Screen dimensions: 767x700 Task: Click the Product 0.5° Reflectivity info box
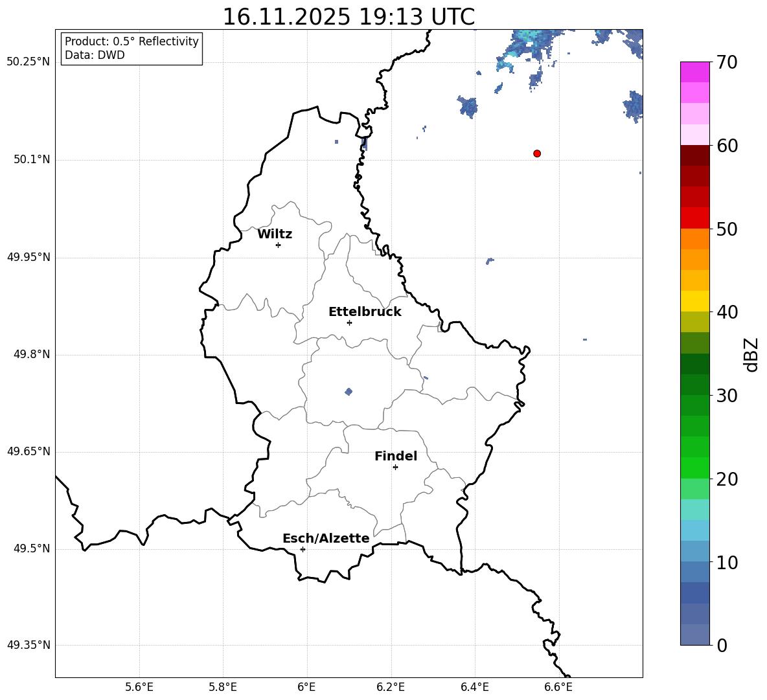pos(132,49)
